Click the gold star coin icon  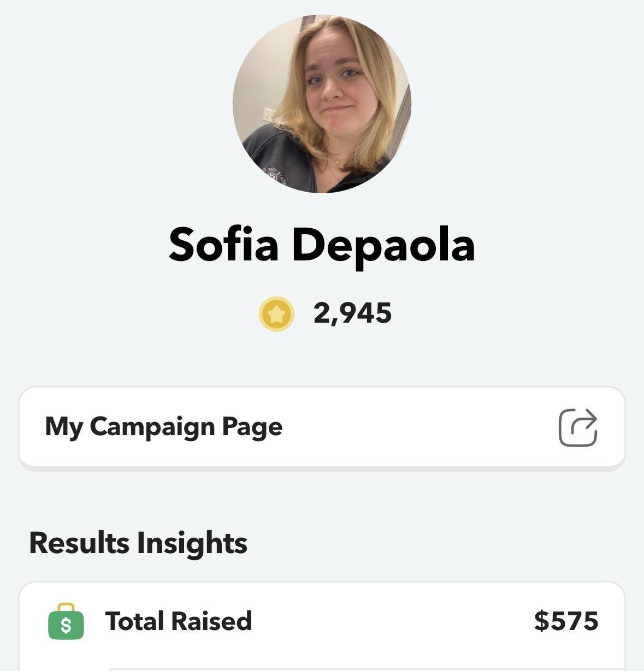276,314
